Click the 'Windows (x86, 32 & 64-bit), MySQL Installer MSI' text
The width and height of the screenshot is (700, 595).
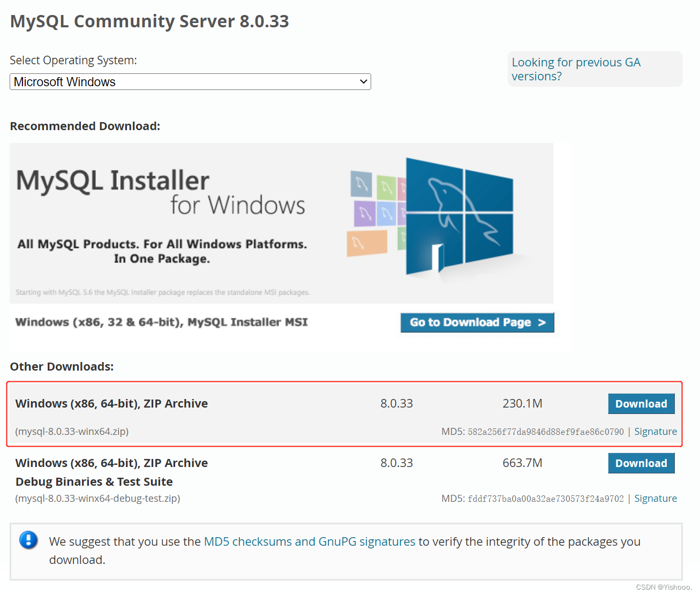(x=161, y=322)
